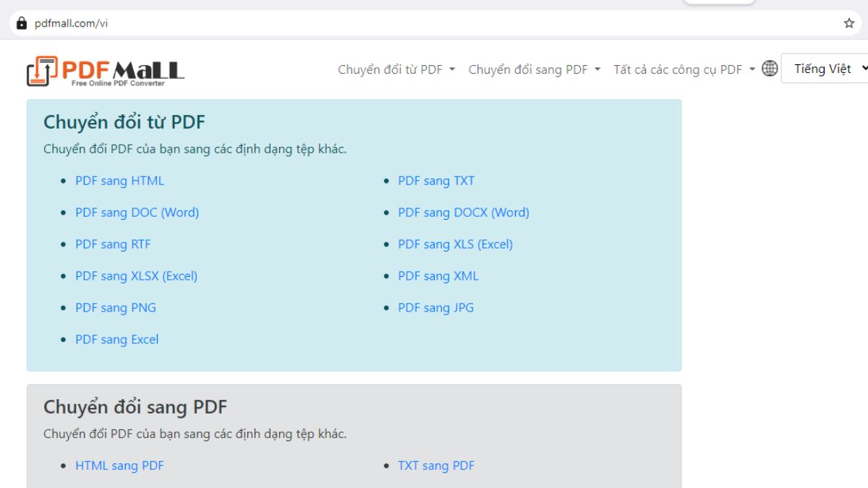This screenshot has height=488, width=868.
Task: Select PDF sang DOC (Word) conversion
Action: (137, 213)
